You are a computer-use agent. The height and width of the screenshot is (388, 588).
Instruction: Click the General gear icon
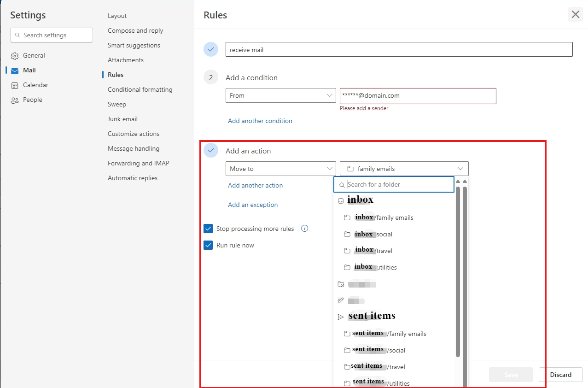[15, 56]
